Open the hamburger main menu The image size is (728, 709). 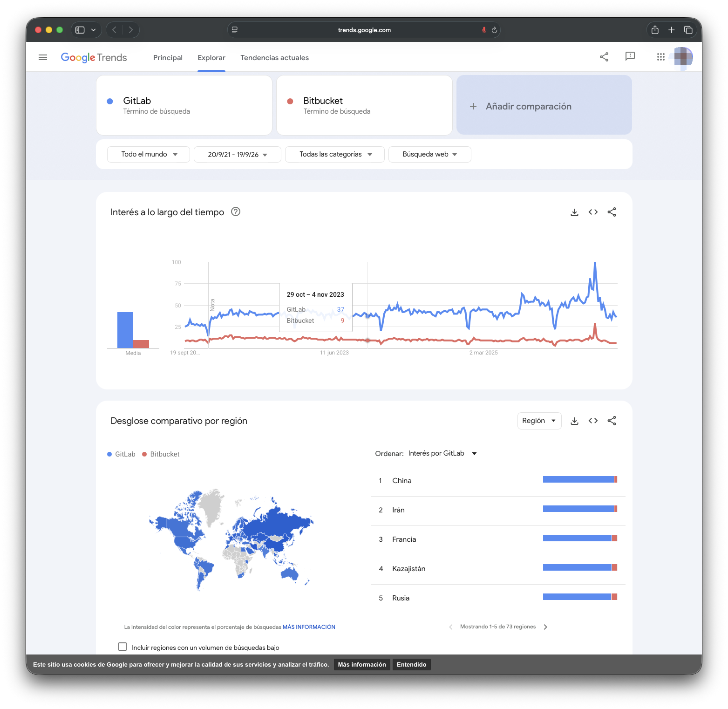point(43,57)
